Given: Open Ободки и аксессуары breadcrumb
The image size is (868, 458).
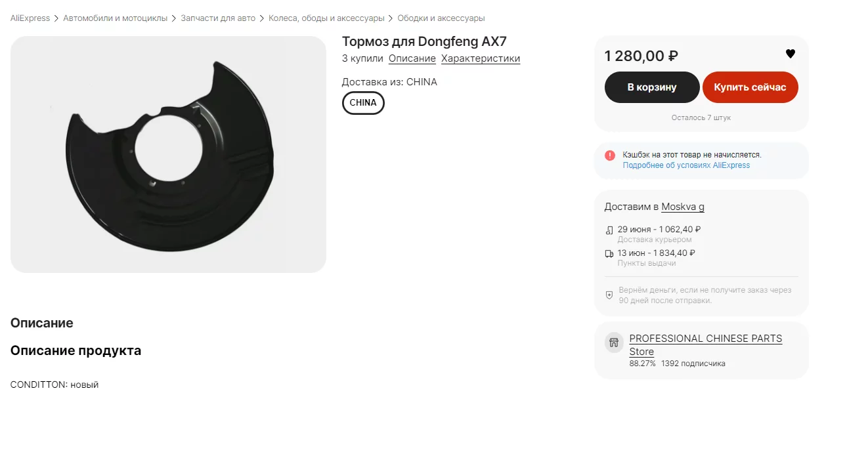Looking at the screenshot, I should pos(441,18).
